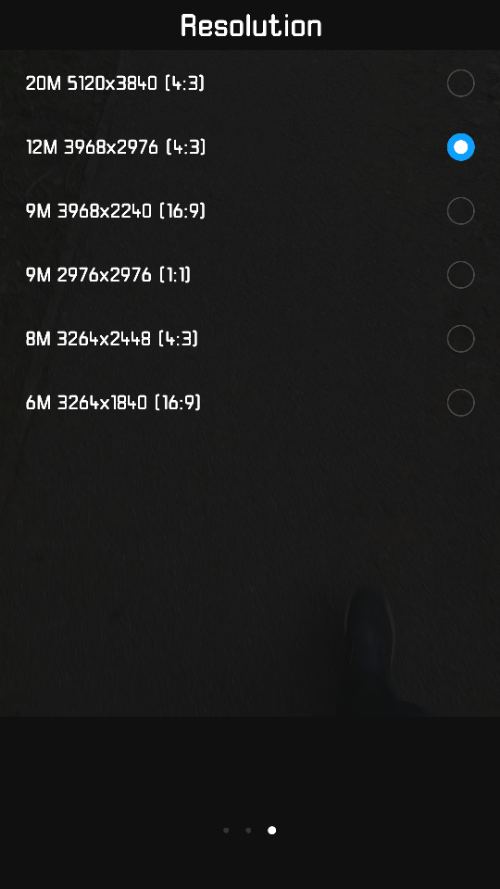Enable the 9M 2976x2976 (1:1) radio button
The height and width of the screenshot is (889, 500).
pyautogui.click(x=460, y=275)
